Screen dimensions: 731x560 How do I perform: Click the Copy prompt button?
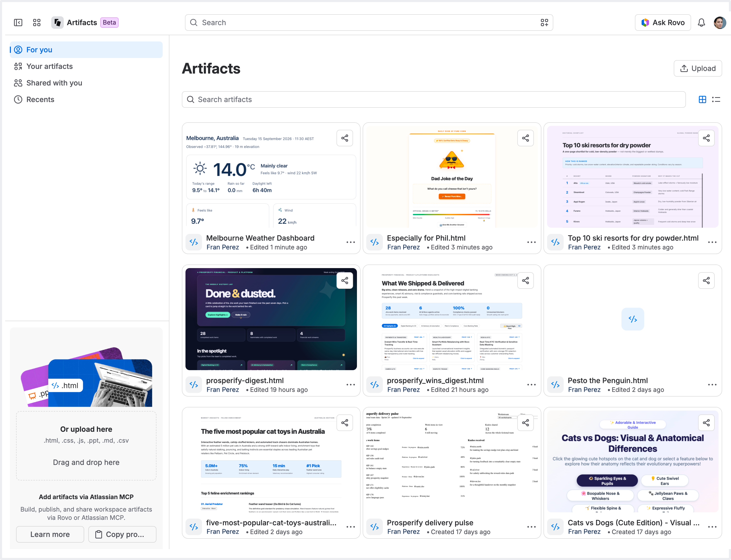122,534
